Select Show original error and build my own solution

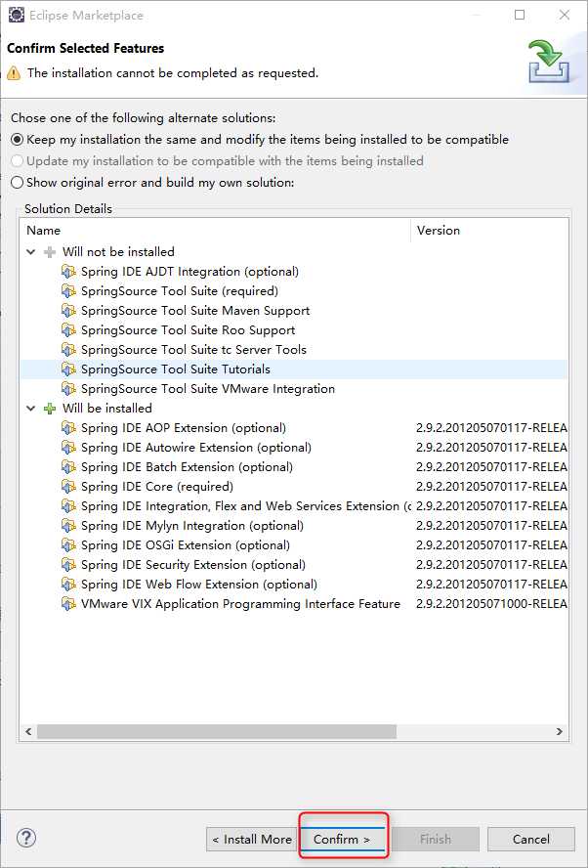click(x=152, y=182)
